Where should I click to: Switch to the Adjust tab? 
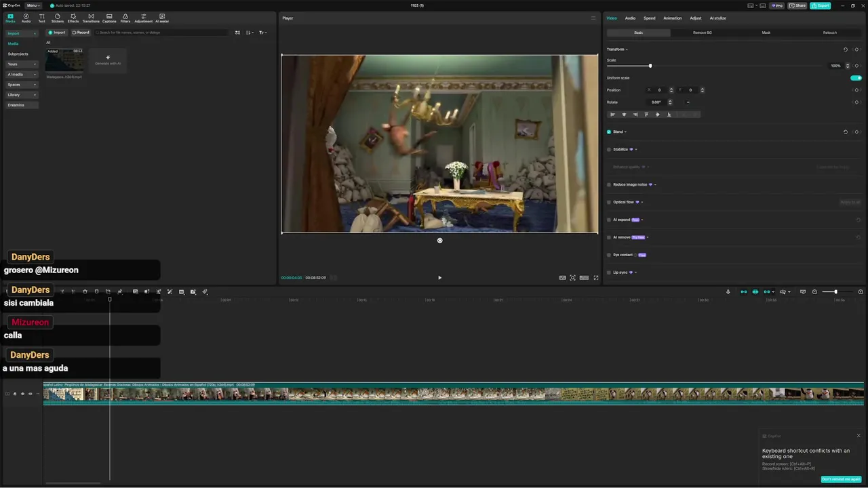coord(696,18)
